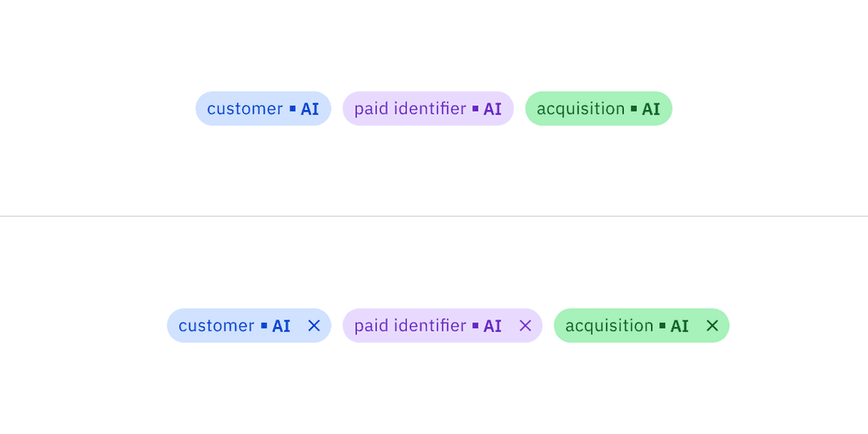Image resolution: width=868 pixels, height=434 pixels.
Task: Select the blue customer tag in the top row
Action: (x=244, y=108)
